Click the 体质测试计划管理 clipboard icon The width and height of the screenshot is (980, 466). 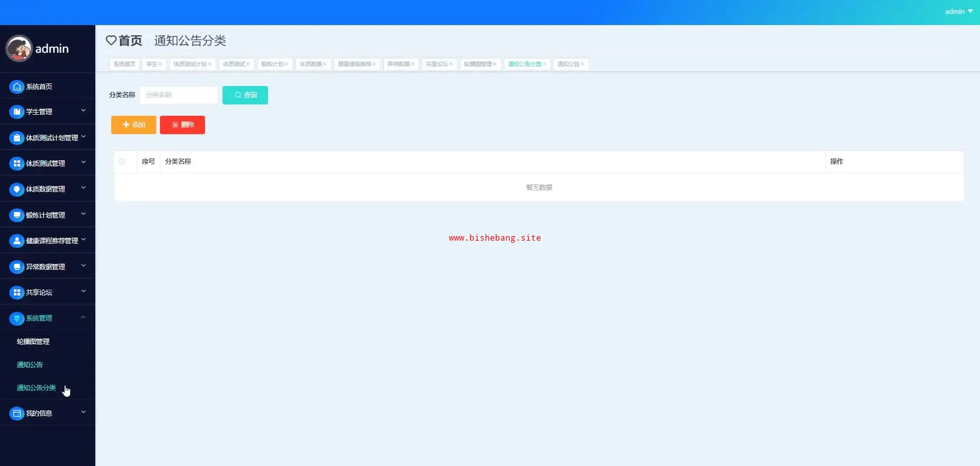[x=17, y=138]
